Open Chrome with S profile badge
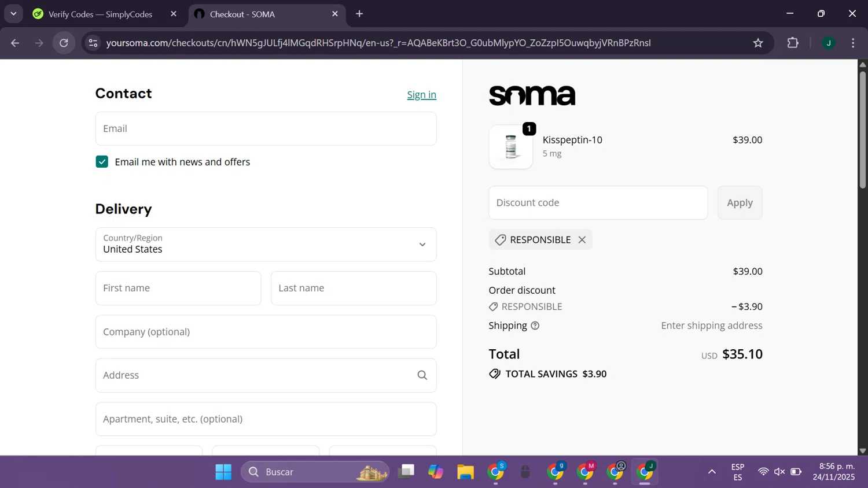 (x=496, y=472)
